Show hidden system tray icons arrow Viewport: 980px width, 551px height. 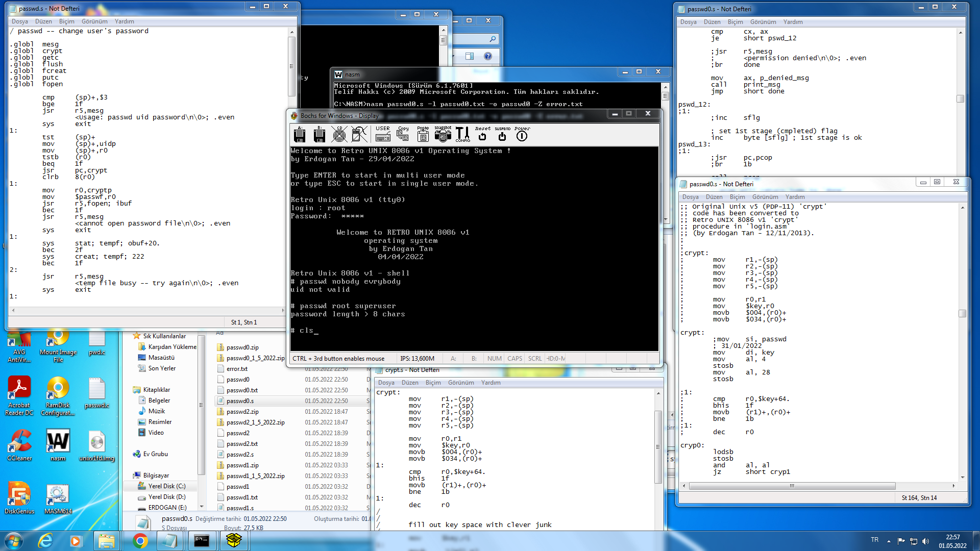(x=889, y=541)
